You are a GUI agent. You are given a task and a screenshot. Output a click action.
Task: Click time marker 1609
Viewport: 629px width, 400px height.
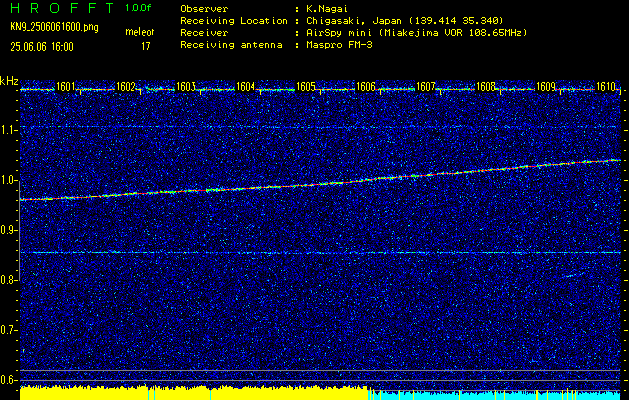(x=546, y=86)
